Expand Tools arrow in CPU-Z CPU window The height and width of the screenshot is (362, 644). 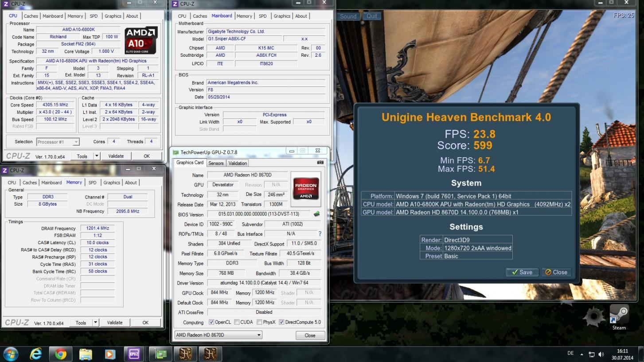click(x=96, y=156)
